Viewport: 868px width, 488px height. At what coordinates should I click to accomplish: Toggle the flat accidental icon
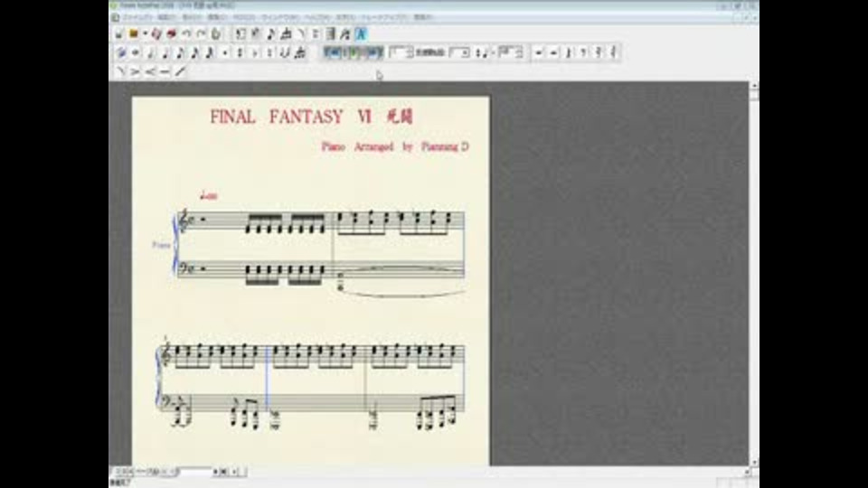pyautogui.click(x=255, y=53)
